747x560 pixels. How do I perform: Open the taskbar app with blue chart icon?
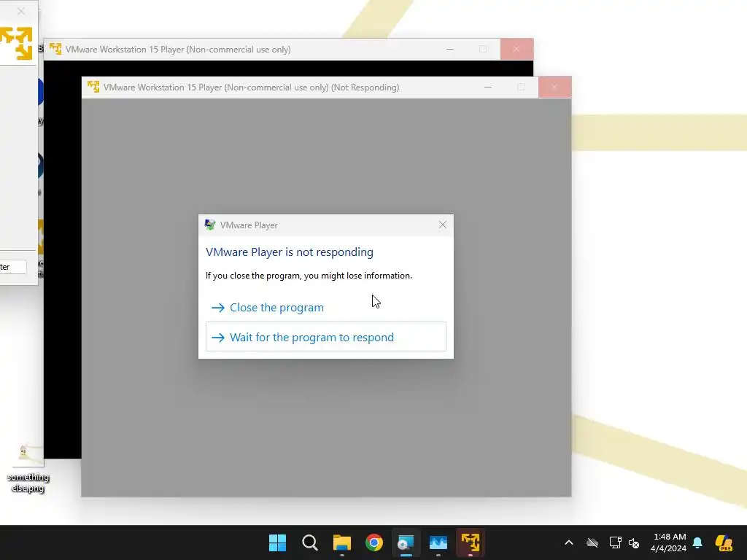pos(438,542)
